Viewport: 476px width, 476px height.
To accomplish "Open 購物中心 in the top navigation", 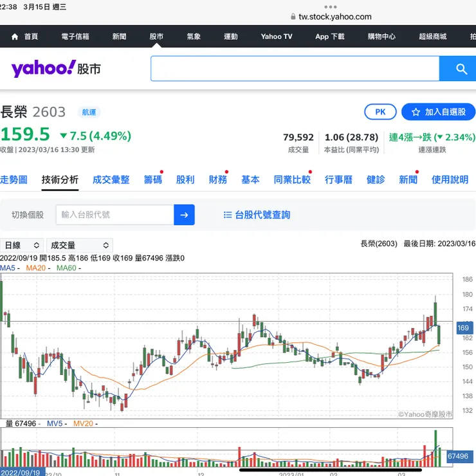I will pyautogui.click(x=381, y=37).
